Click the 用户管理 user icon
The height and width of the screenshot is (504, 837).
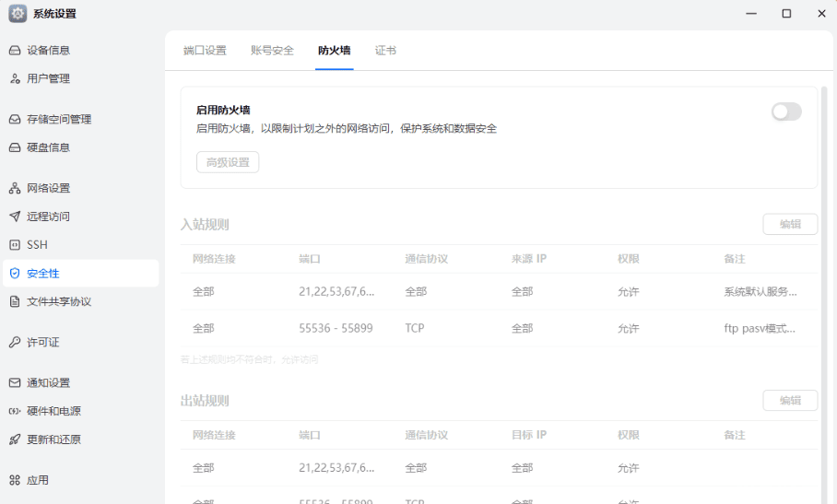click(15, 79)
